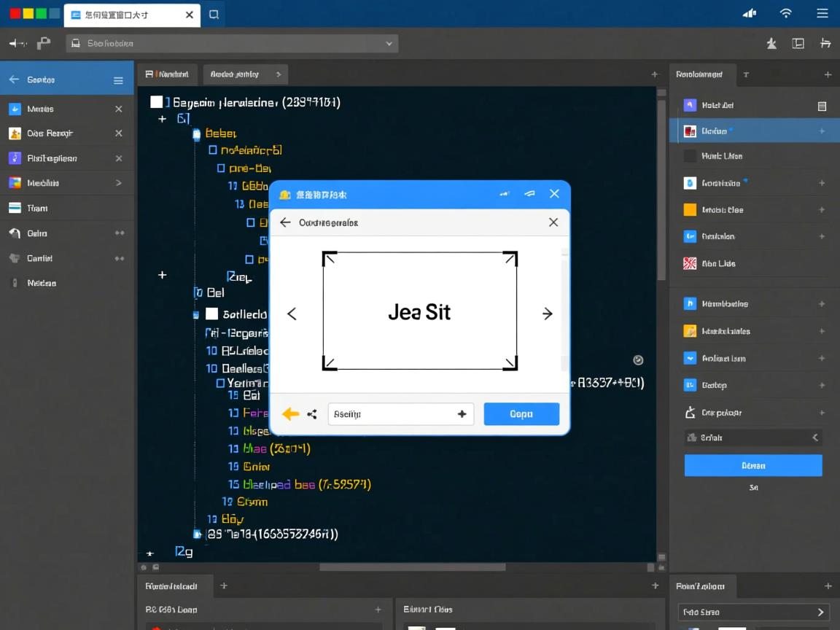Expand the plus node below the tree root
The image size is (840, 630).
point(162,118)
